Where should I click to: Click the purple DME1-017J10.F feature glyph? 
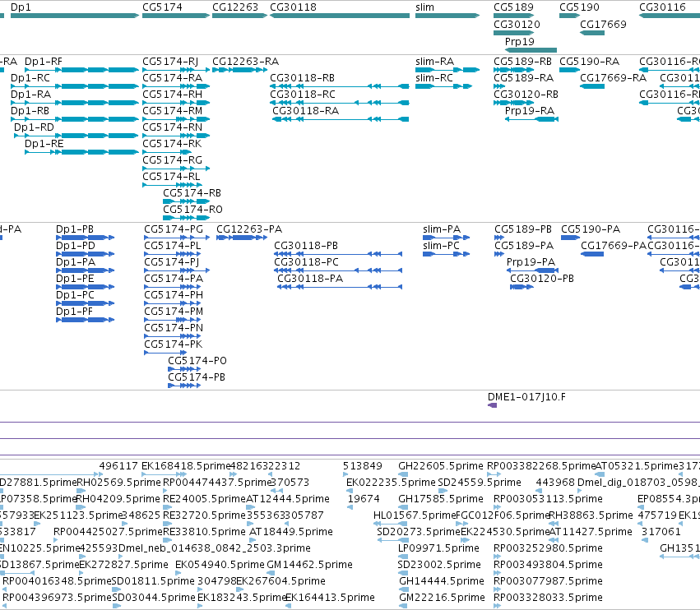pyautogui.click(x=492, y=405)
